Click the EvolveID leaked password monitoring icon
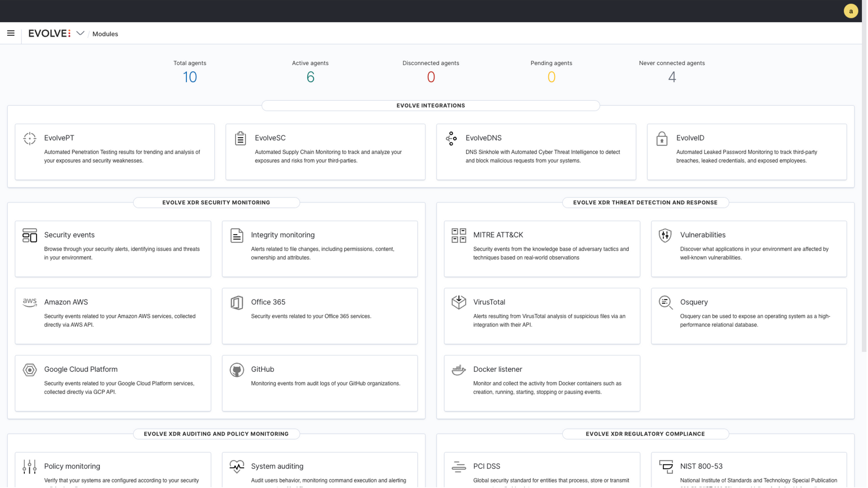Screen dimensions: 868x488 point(662,139)
